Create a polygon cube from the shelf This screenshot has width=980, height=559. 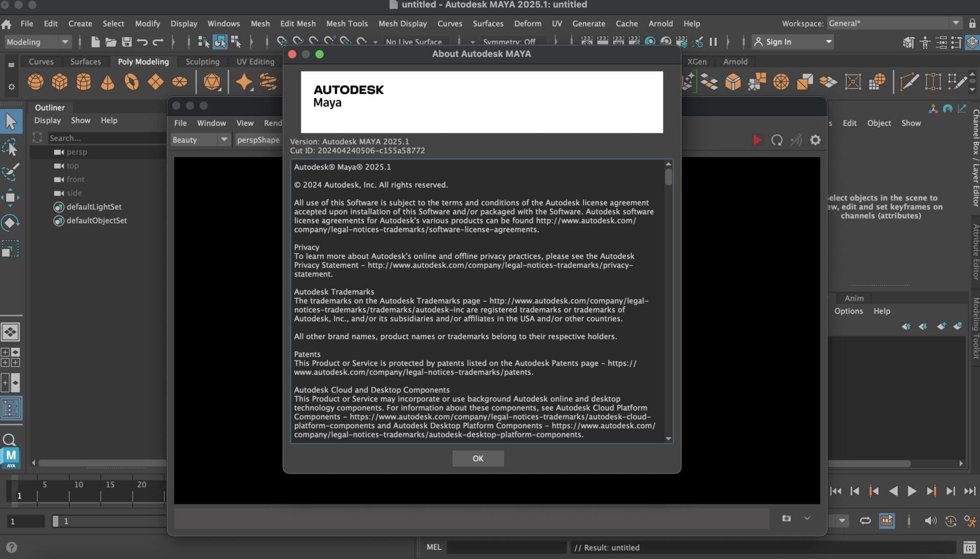coord(59,81)
